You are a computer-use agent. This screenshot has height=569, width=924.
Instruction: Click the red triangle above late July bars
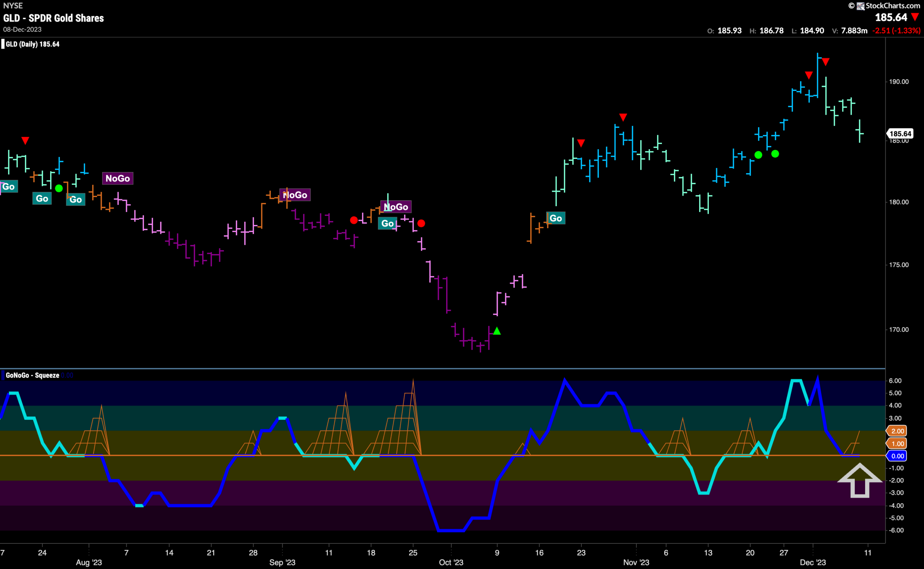(25, 141)
